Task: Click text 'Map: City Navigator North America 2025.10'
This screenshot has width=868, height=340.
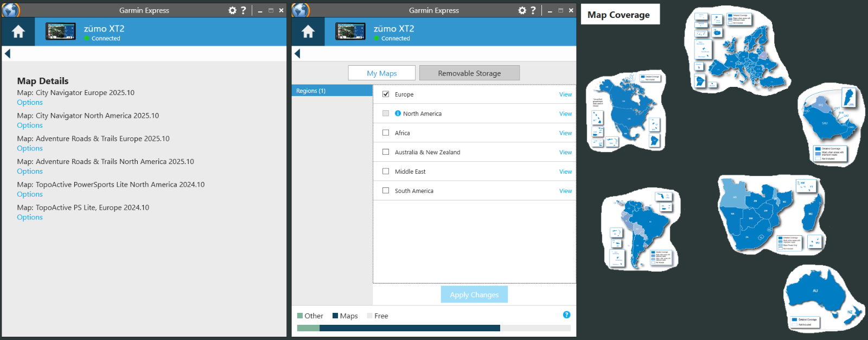Action: click(88, 116)
